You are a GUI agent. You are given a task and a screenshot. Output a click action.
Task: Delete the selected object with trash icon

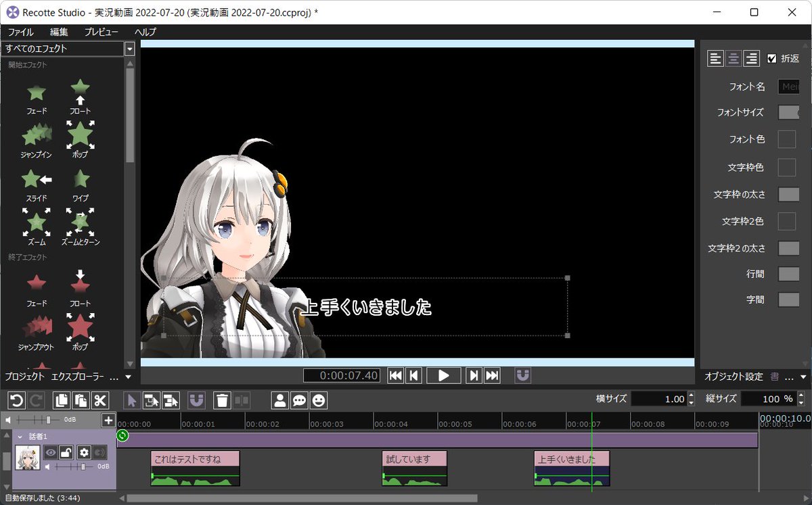[x=222, y=400]
